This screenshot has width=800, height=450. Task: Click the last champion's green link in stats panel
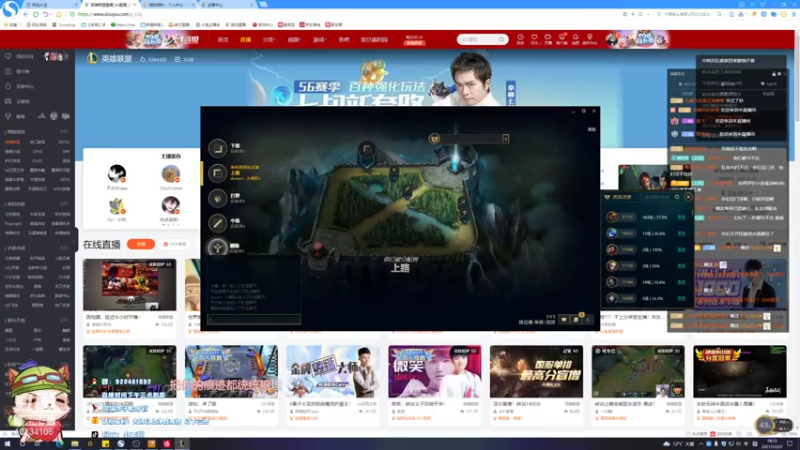click(681, 298)
